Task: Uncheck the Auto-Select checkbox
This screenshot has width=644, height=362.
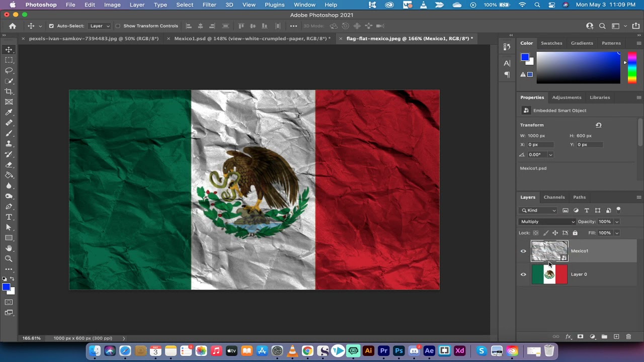Action: point(51,26)
